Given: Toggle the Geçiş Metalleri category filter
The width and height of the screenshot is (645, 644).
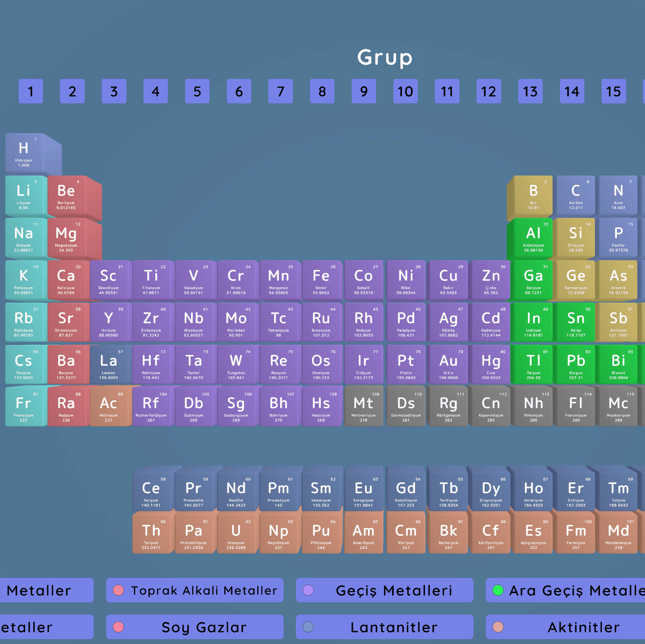Looking at the screenshot, I should click(x=384, y=590).
